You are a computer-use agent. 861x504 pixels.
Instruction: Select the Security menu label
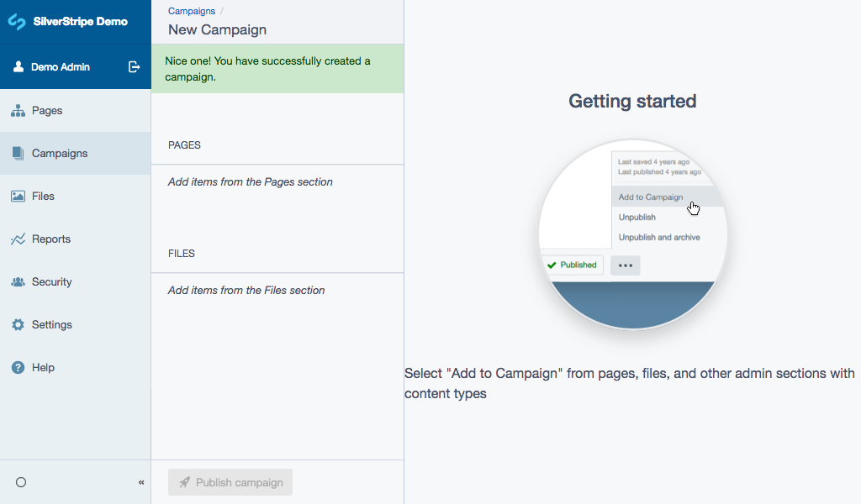tap(52, 282)
